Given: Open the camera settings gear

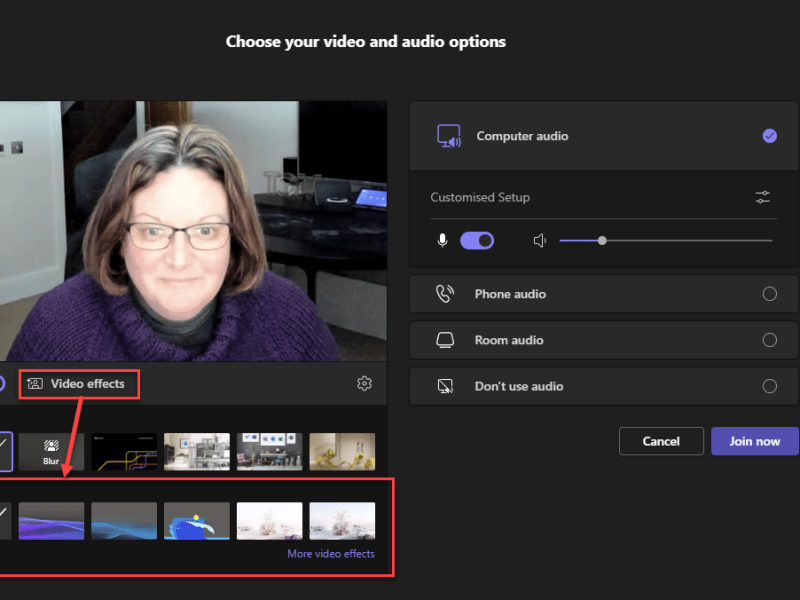Looking at the screenshot, I should 365,383.
